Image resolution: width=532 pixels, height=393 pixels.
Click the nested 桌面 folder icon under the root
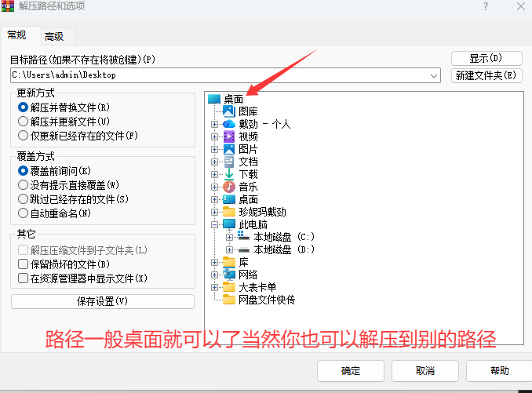tap(229, 199)
